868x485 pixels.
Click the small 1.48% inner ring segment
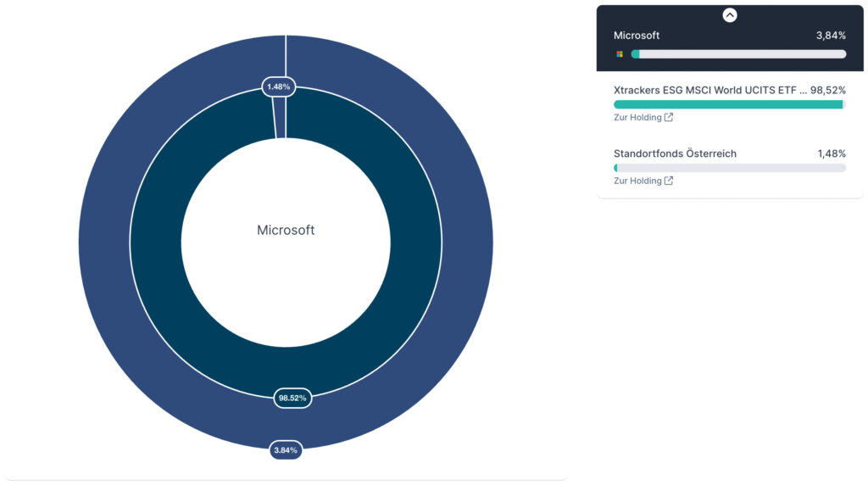pyautogui.click(x=280, y=119)
